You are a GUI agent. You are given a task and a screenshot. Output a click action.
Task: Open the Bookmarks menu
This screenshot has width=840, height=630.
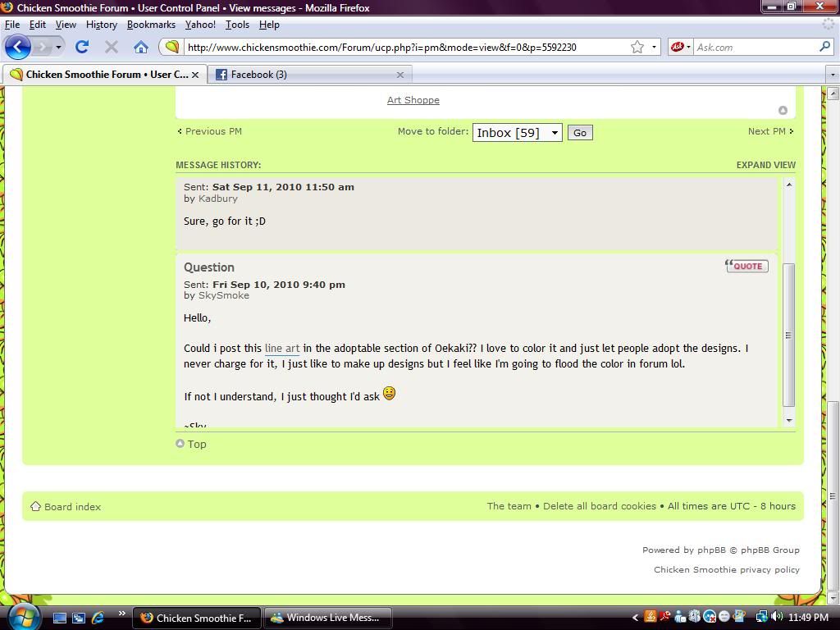click(x=151, y=25)
